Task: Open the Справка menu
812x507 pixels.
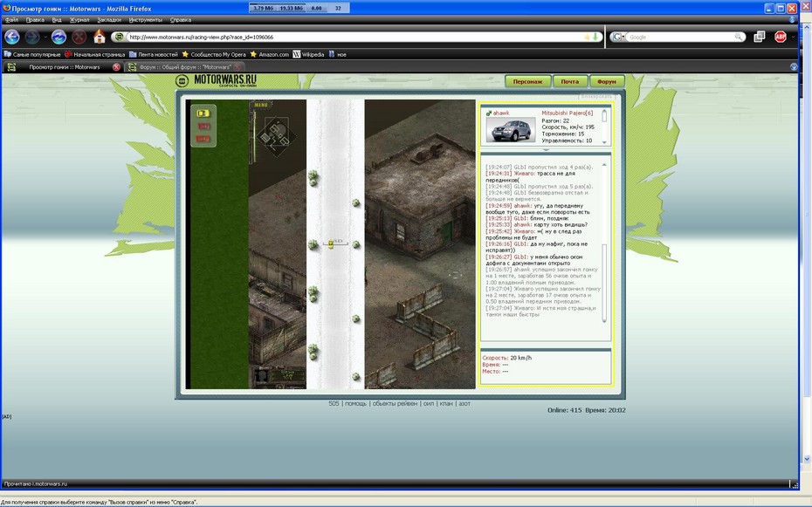Action: [180, 20]
